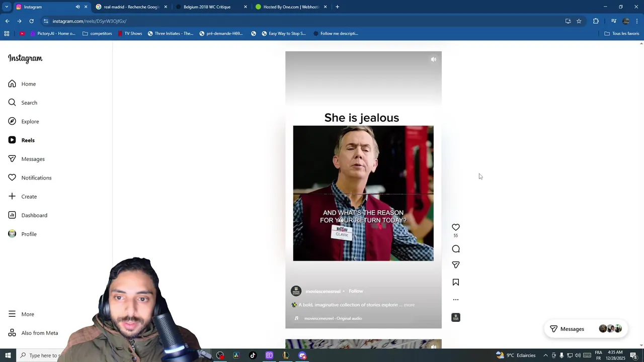The image size is (644, 362).
Task: Open Also from Meta menu
Action: click(33, 333)
